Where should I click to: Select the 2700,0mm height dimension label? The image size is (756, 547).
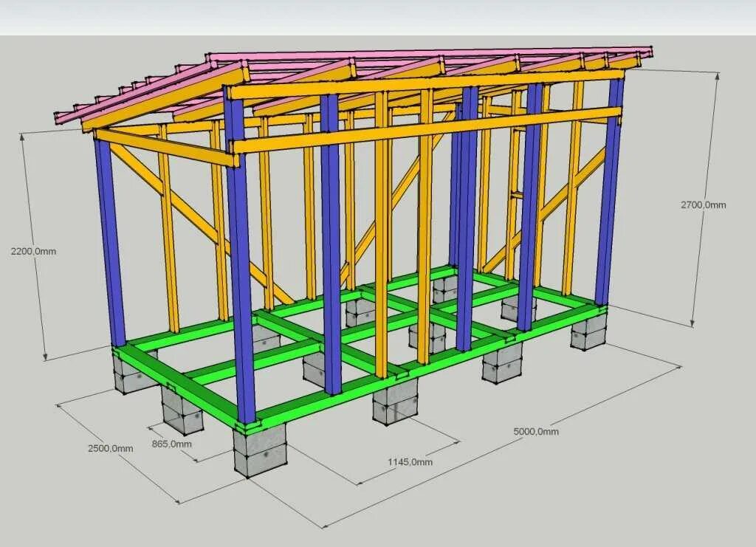[703, 204]
